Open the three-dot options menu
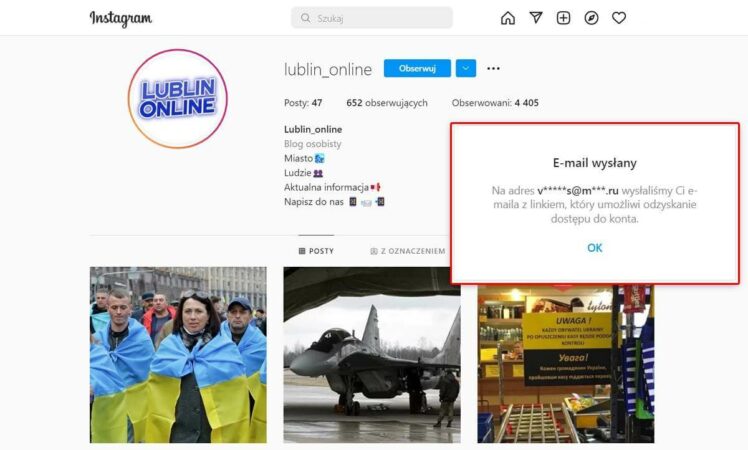This screenshot has height=450, width=748. click(x=493, y=68)
